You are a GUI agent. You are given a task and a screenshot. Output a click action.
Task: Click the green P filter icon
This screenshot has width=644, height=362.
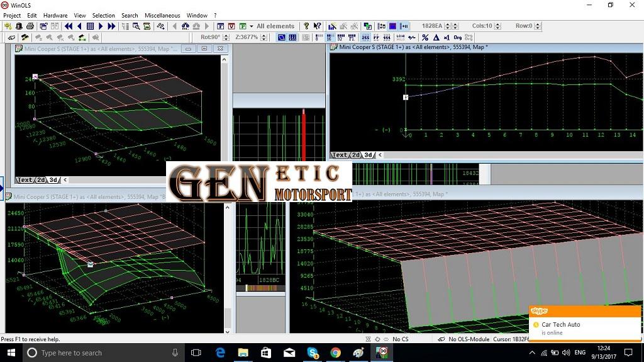coord(242,26)
